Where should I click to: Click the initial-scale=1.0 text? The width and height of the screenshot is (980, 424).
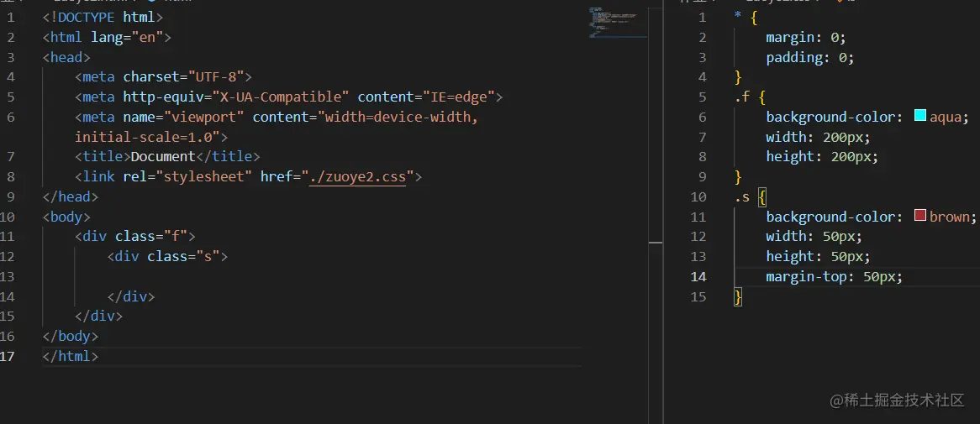143,137
